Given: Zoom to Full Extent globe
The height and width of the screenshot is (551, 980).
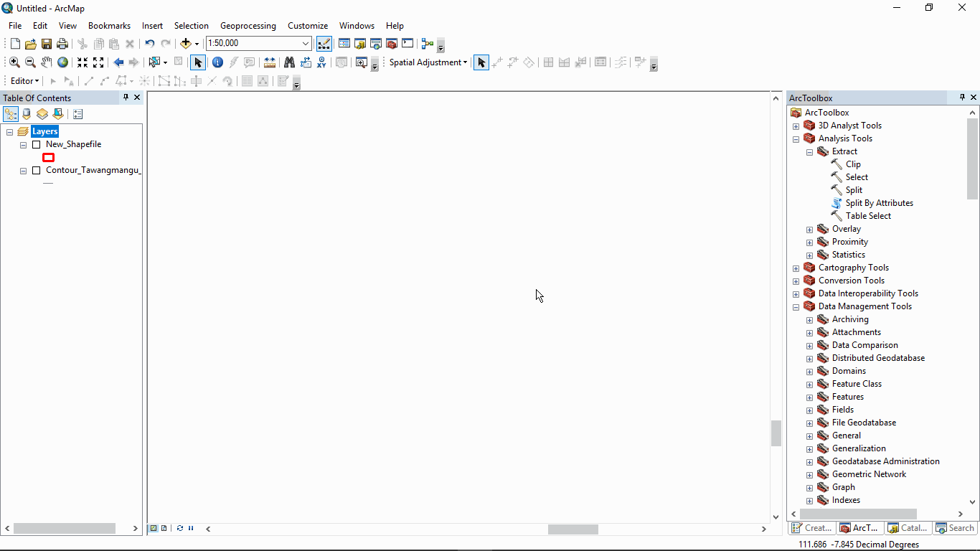Looking at the screenshot, I should point(62,62).
